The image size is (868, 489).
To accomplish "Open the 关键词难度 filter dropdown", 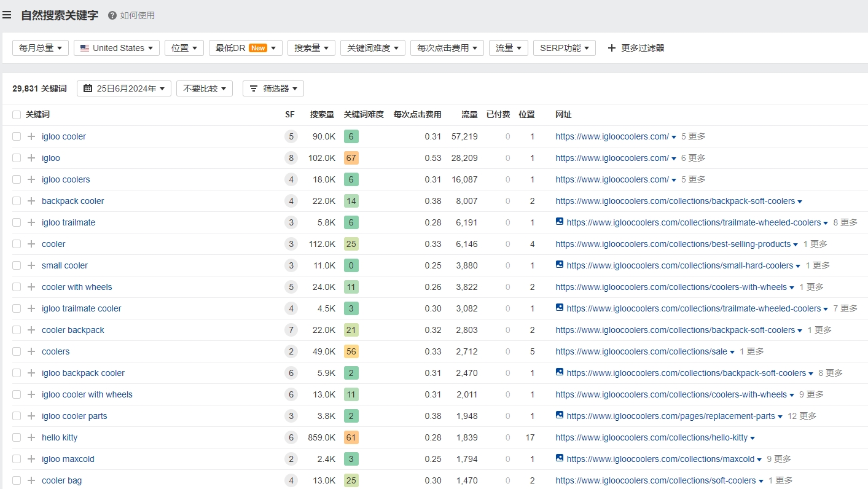I will (x=373, y=48).
